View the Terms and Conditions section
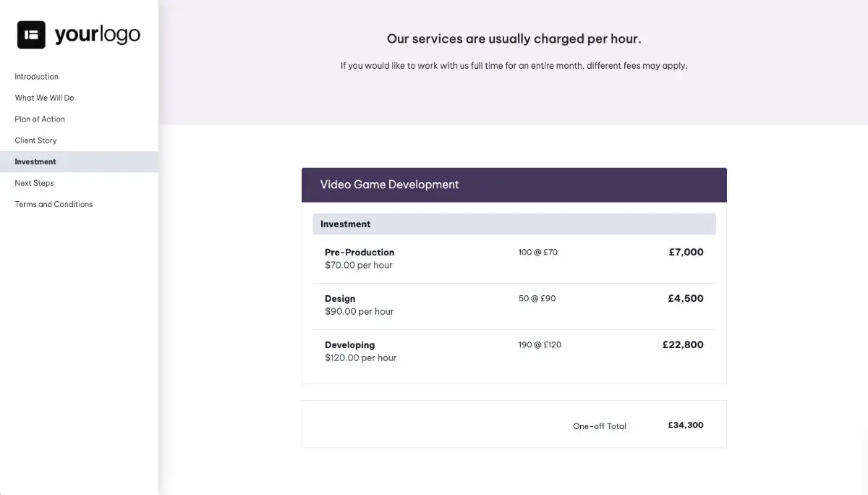 coord(54,204)
